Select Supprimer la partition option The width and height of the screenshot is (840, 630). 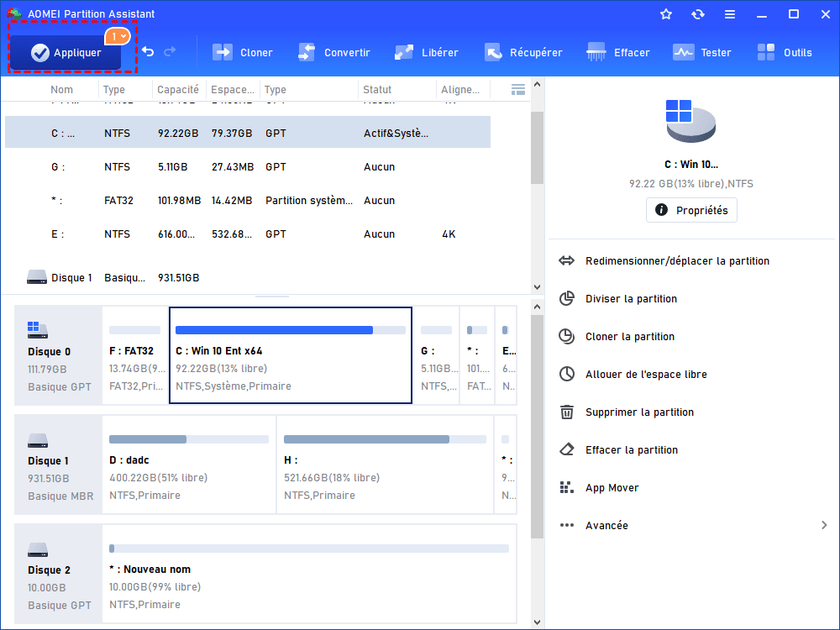tap(639, 412)
